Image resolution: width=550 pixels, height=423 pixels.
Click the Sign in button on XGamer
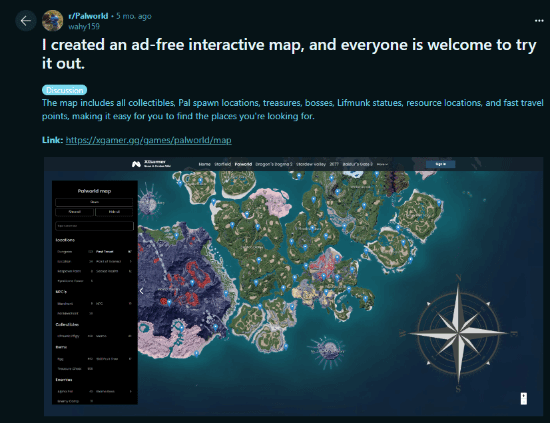[441, 164]
